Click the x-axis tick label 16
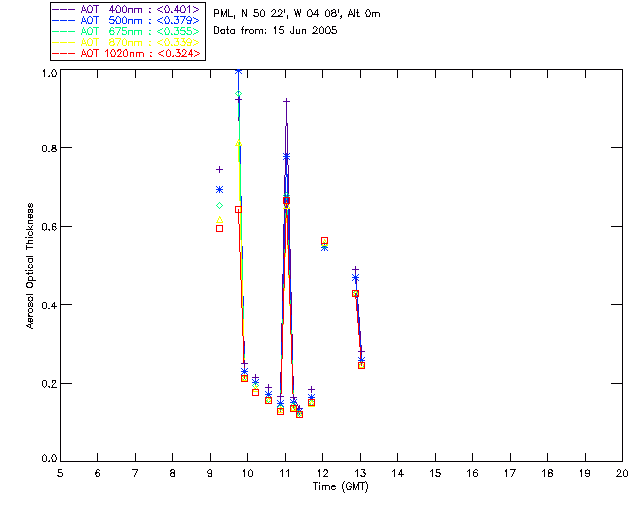This screenshot has height=512, width=640. point(473,473)
